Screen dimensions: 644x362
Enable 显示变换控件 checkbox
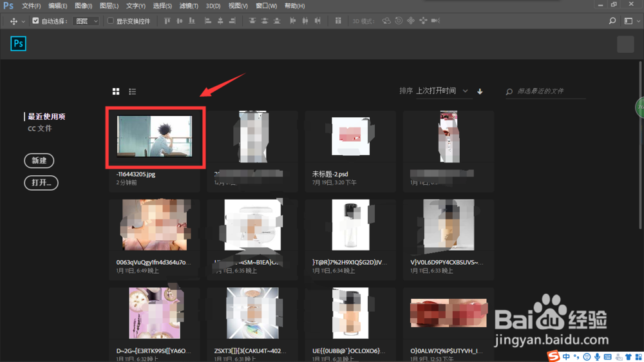tap(111, 21)
